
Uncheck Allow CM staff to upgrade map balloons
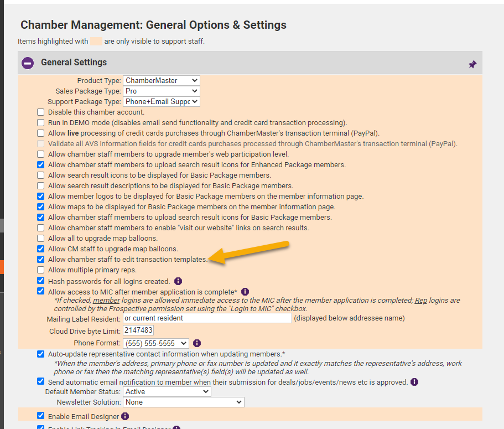(40, 249)
